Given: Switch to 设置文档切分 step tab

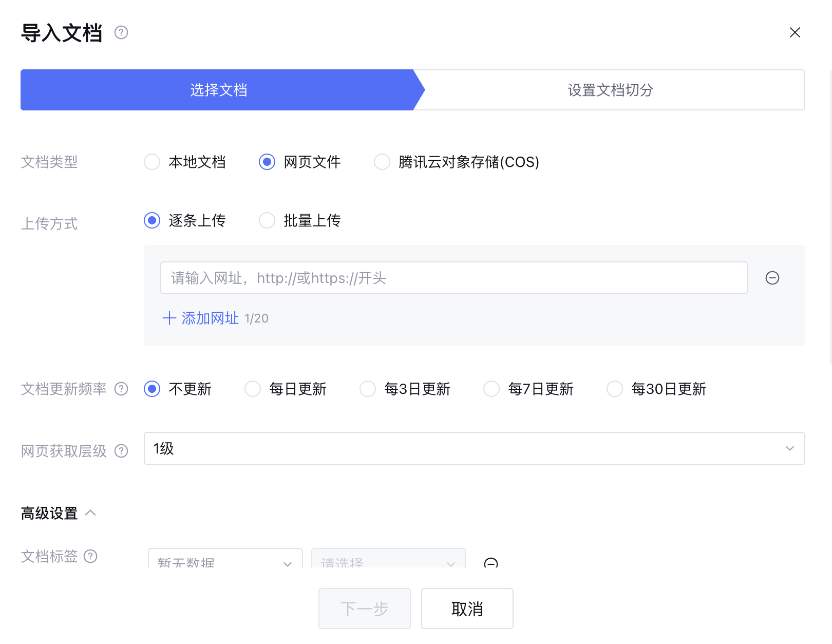Looking at the screenshot, I should point(610,90).
